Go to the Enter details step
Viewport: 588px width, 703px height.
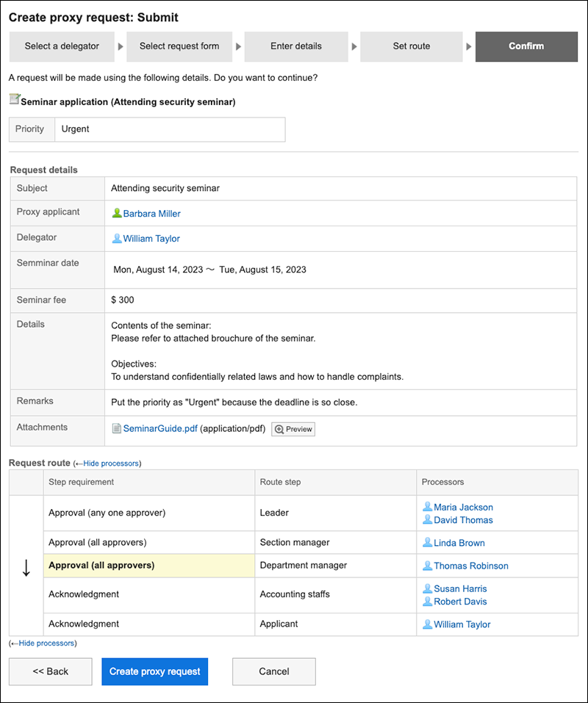click(x=296, y=46)
